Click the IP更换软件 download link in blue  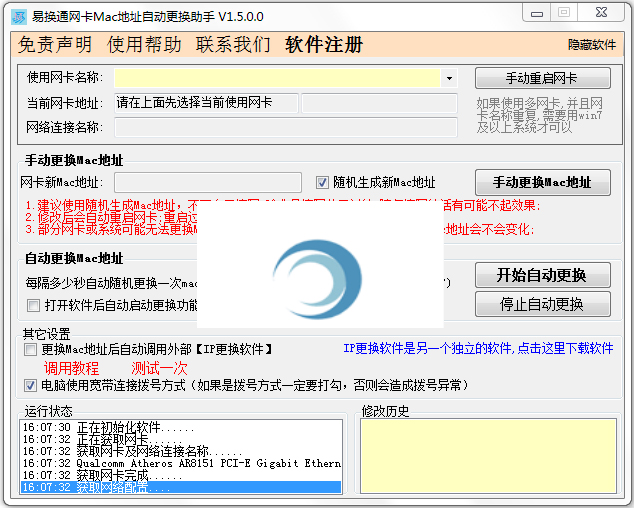coord(478,349)
